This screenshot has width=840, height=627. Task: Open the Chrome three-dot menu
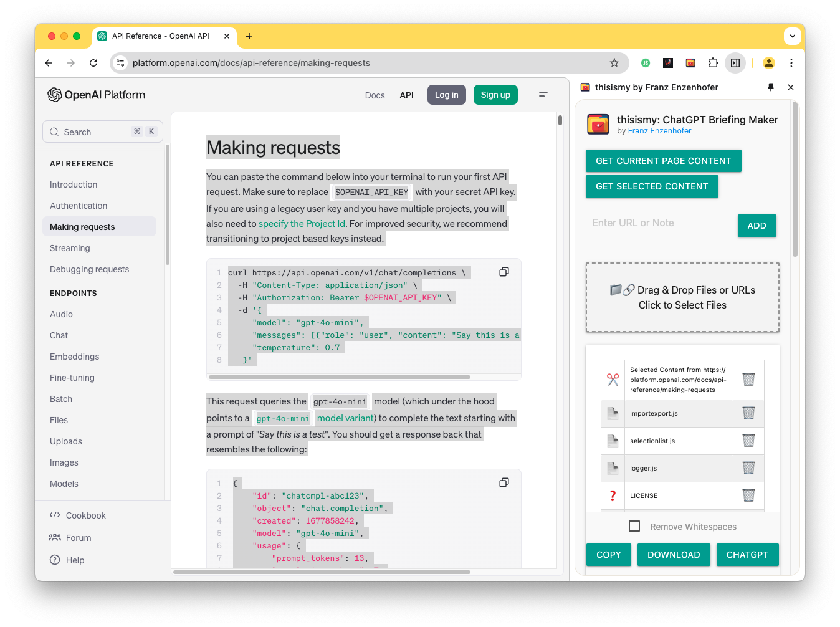click(x=791, y=63)
